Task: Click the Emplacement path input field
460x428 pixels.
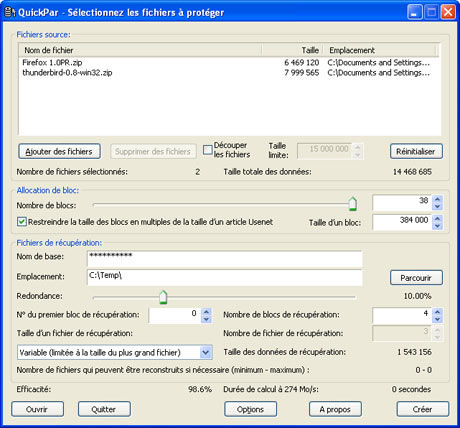Action: [225, 277]
